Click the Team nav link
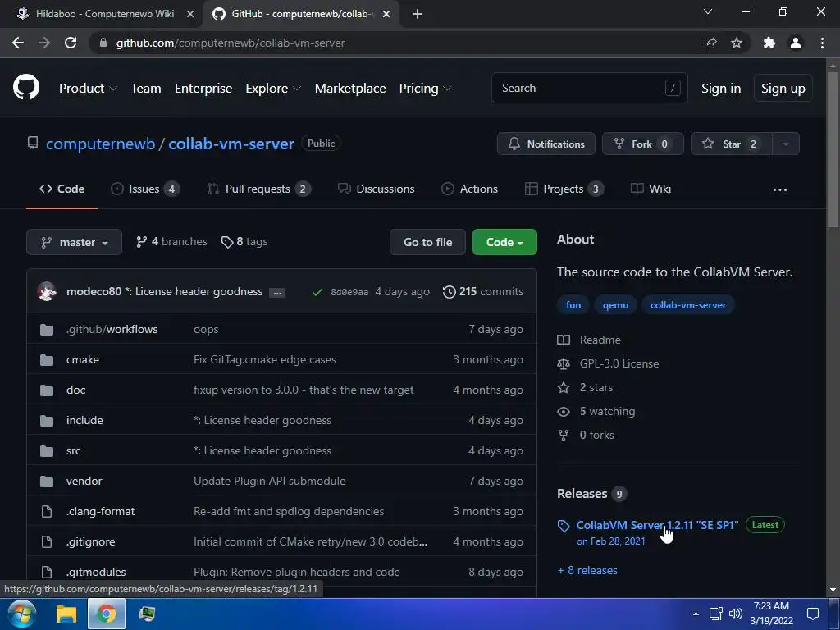The width and height of the screenshot is (840, 630). pos(146,89)
